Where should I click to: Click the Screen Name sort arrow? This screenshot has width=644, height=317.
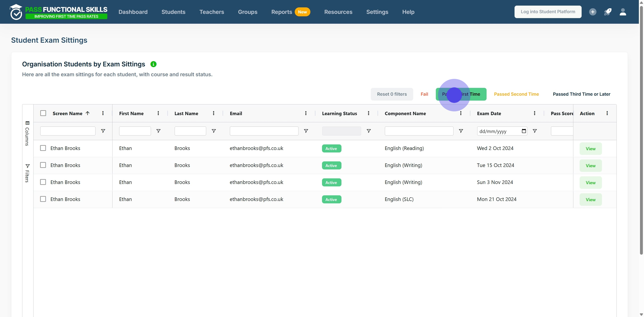tap(87, 113)
